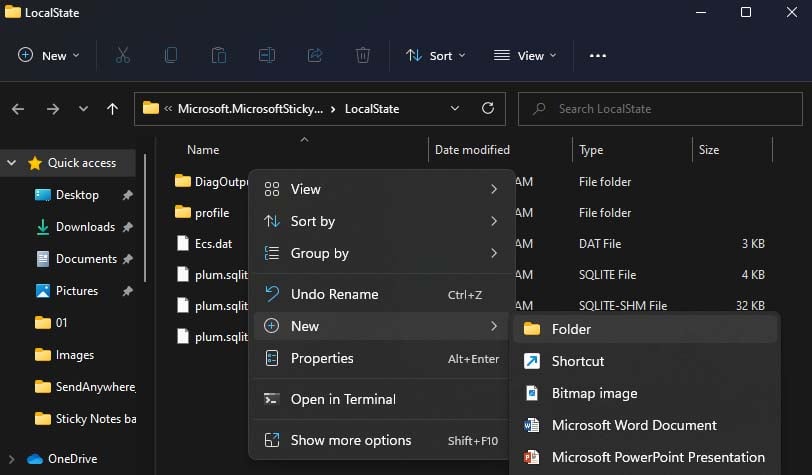Select Open in Terminal menu entry
Screen dimensions: 812x475
pyautogui.click(x=343, y=399)
